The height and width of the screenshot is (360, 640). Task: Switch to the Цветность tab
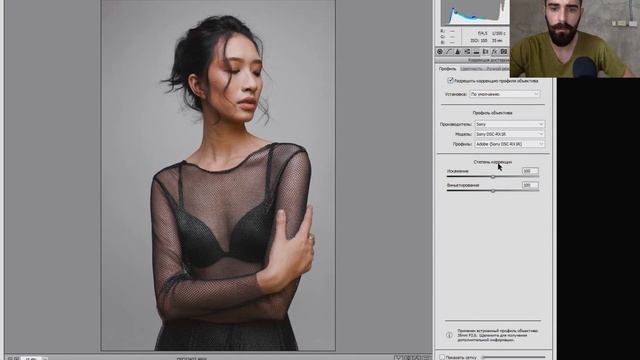point(471,69)
